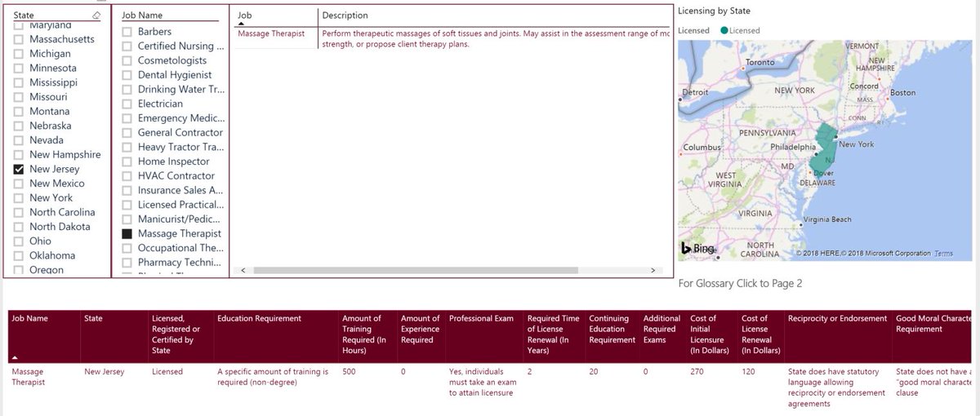Clear State slicer selections with eraser icon
The height and width of the screenshot is (416, 980).
coord(96,15)
